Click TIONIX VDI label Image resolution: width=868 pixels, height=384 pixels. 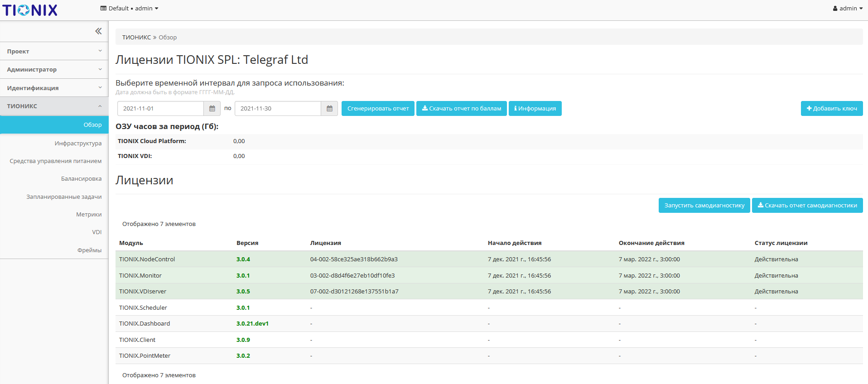(x=135, y=156)
